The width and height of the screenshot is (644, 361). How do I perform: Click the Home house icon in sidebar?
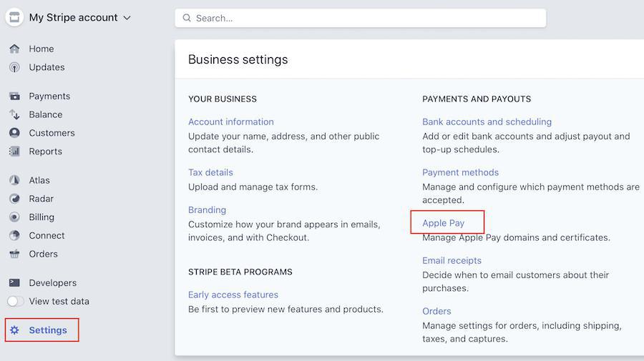click(14, 49)
